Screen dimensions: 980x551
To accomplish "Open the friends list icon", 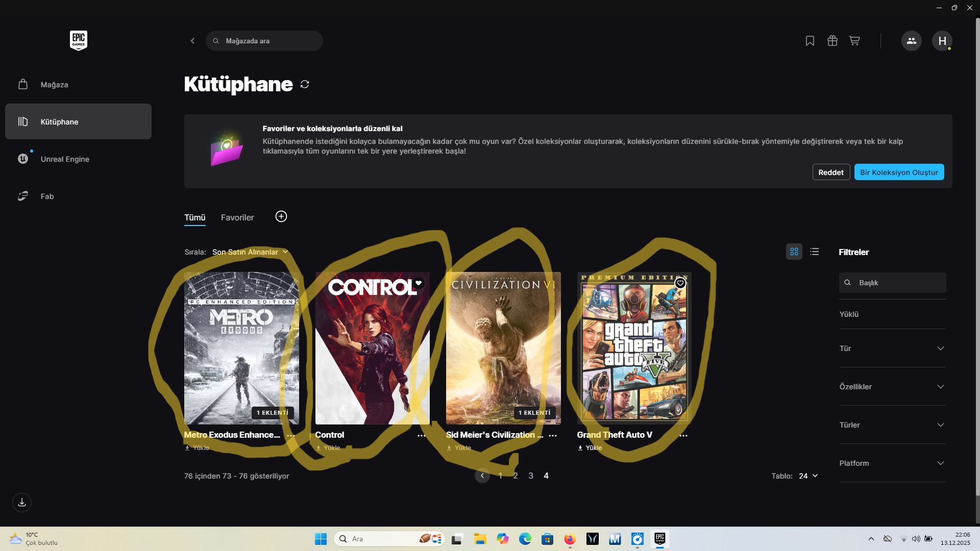I will (911, 41).
